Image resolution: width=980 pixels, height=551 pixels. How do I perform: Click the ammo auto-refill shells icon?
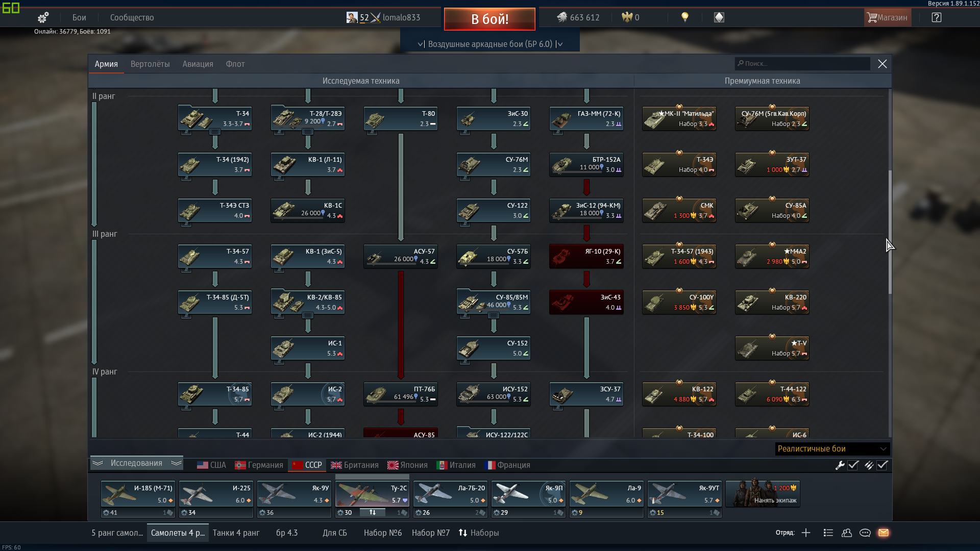[869, 465]
